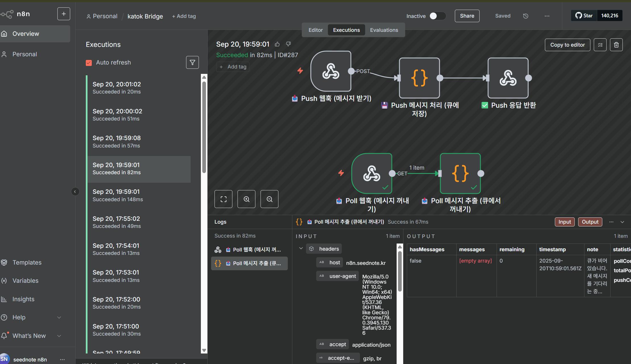Zoom out on the workflow canvas

pos(269,199)
